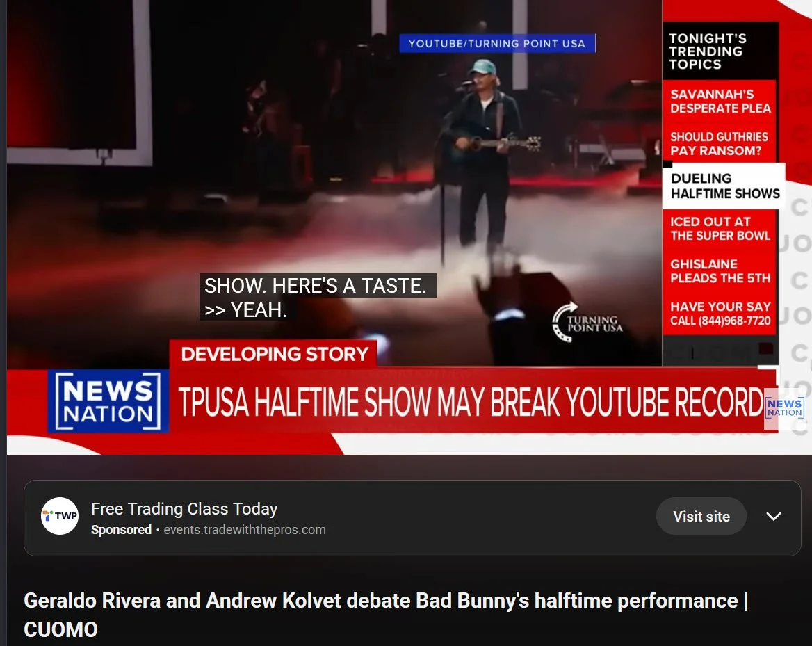Expand the sponsored ad chevron

773,517
